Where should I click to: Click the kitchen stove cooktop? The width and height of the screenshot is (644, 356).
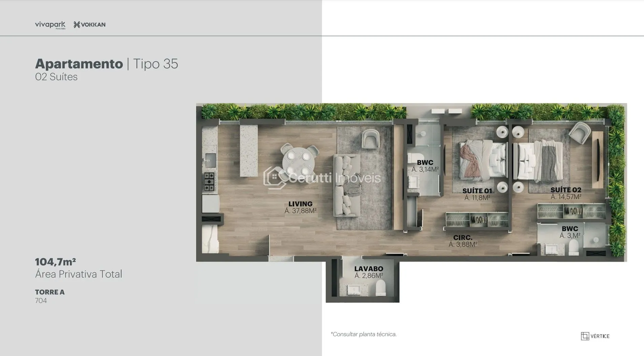coord(209,181)
